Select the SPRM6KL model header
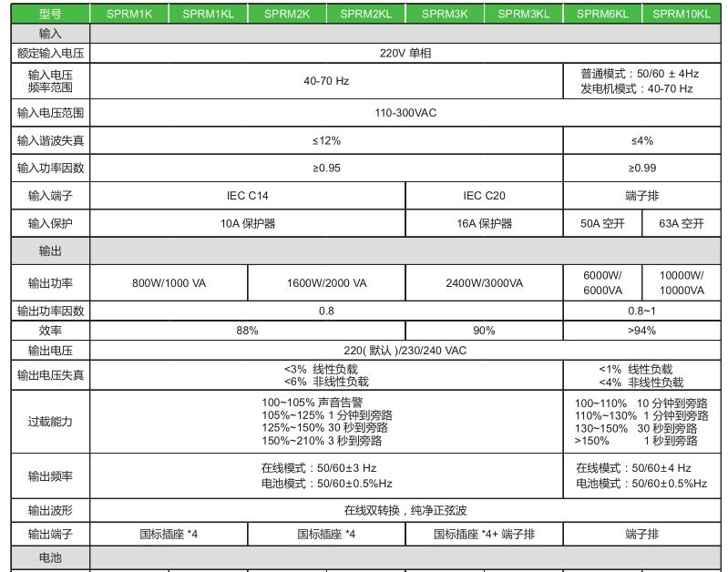728x572 pixels. 602,14
